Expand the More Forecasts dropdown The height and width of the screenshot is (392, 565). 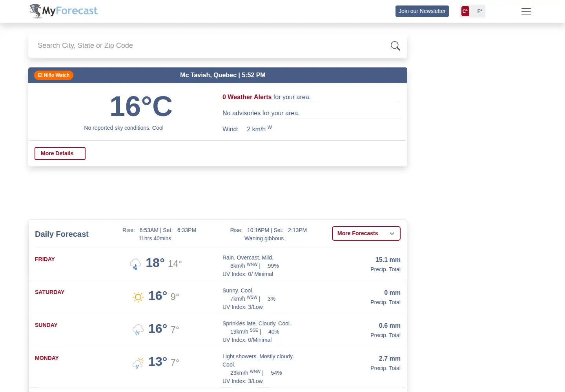(x=366, y=233)
